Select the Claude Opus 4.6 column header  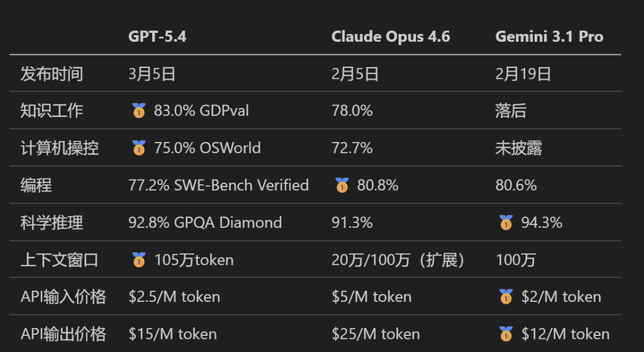[391, 37]
